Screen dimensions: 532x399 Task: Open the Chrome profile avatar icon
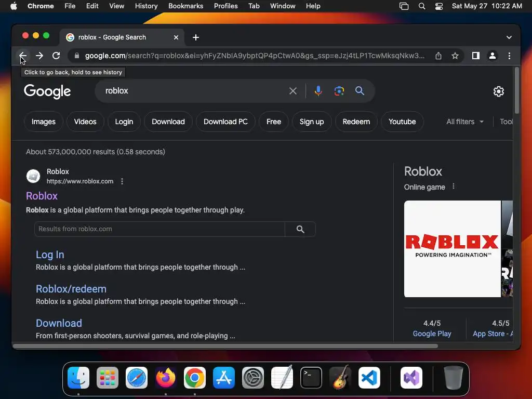[493, 56]
